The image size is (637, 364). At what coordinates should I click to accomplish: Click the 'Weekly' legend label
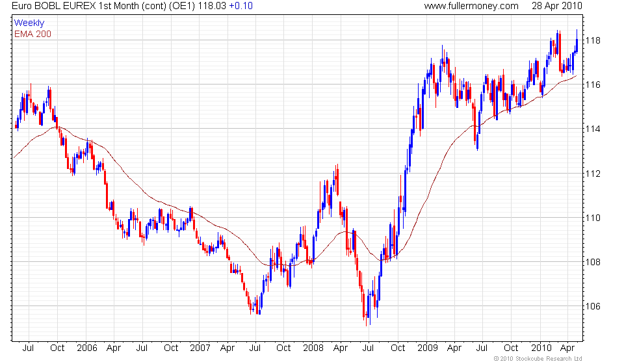[29, 23]
